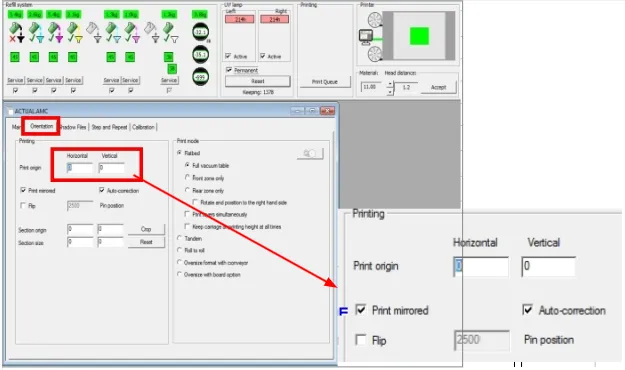Click the Crop button
625x370 pixels.
point(146,229)
